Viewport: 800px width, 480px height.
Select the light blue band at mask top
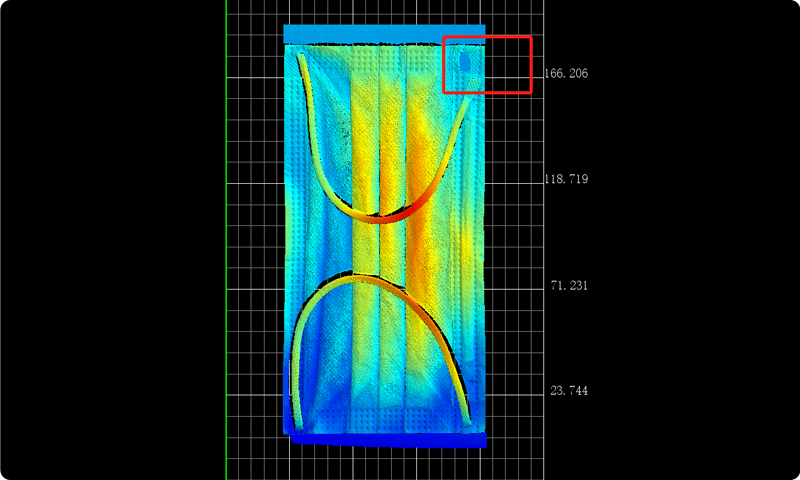click(384, 34)
